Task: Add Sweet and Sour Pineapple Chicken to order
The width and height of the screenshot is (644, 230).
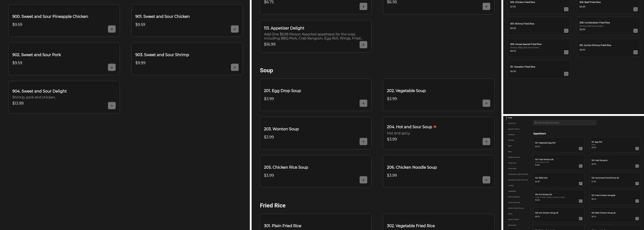Action: (x=112, y=29)
